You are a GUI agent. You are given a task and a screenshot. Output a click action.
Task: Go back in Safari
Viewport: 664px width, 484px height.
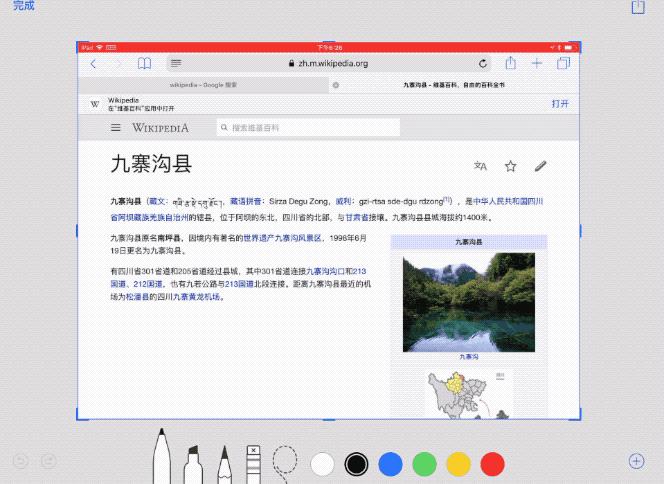[93, 64]
